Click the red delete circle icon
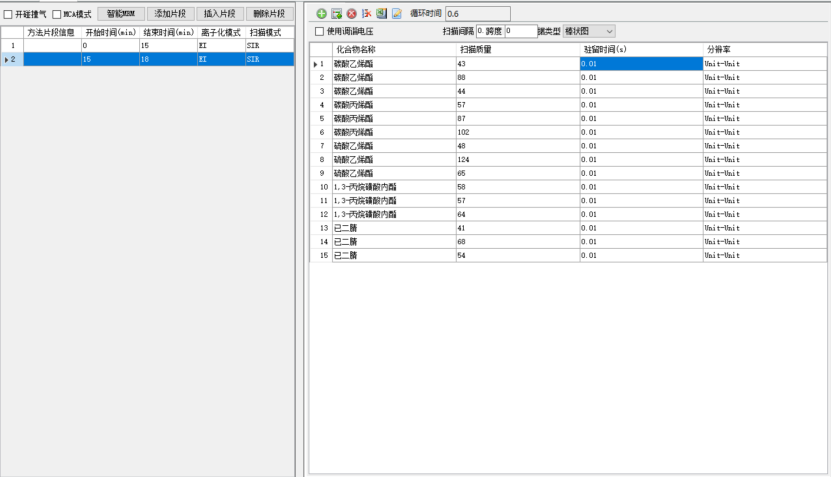The width and height of the screenshot is (831, 477). [351, 14]
